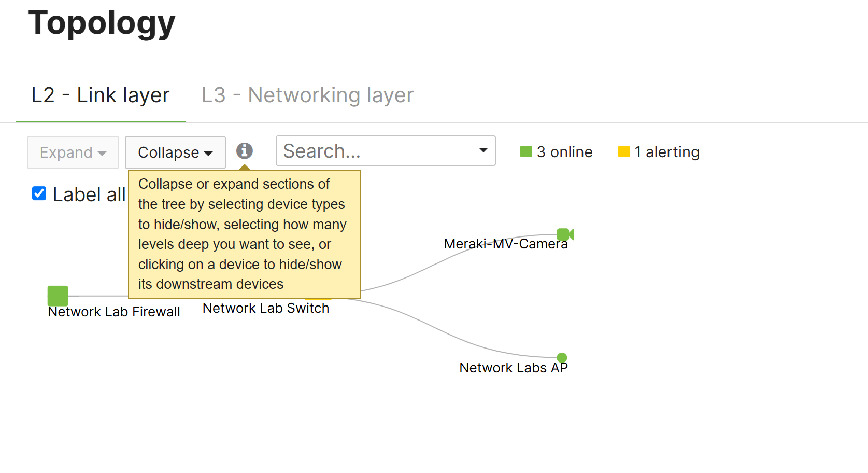
Task: Toggle the Label all checkbox
Action: 39,193
